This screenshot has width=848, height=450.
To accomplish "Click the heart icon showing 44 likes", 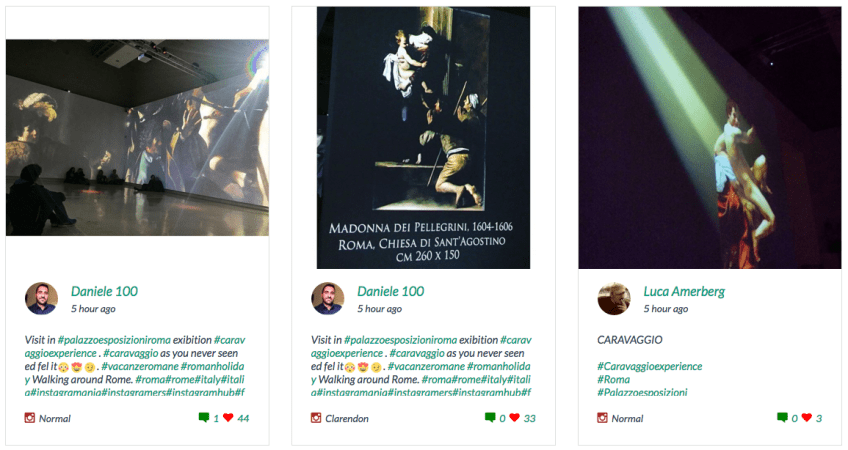I will [228, 418].
